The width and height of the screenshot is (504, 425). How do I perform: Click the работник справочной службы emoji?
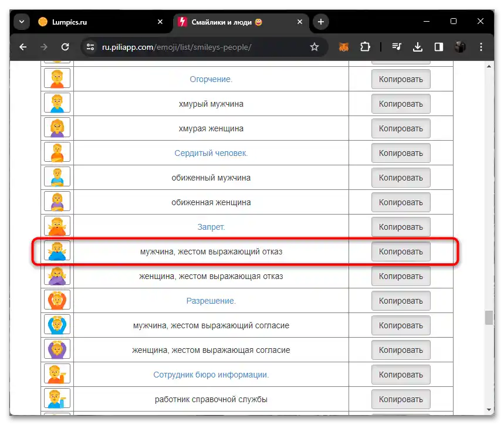pyautogui.click(x=57, y=399)
